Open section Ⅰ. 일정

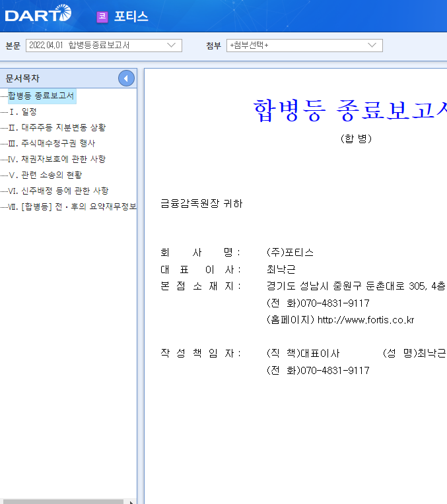pos(22,111)
